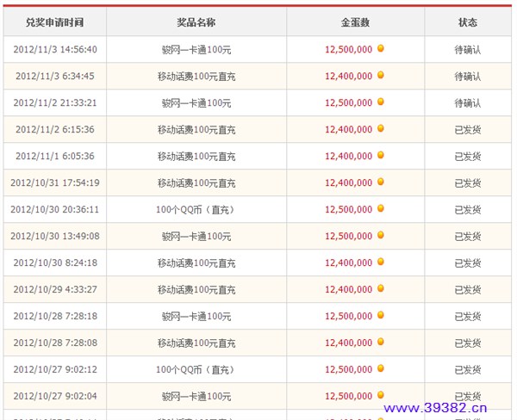Click 移动话费100元直充 in the 2012/11/2 6:15:36 row
The image size is (517, 420).
click(196, 130)
